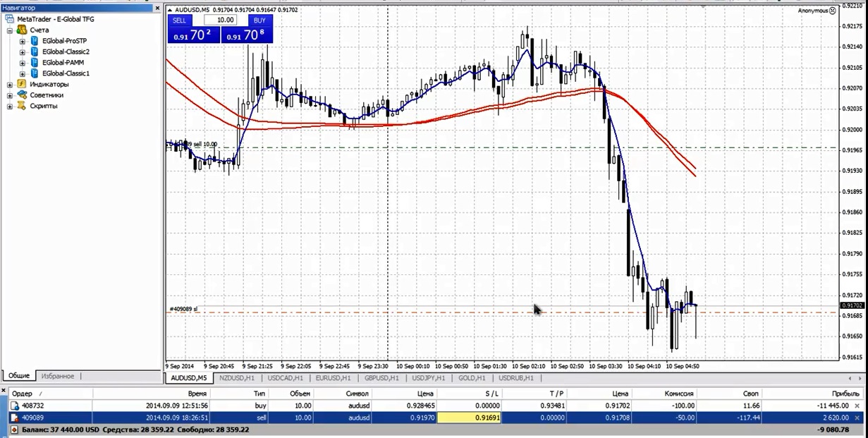Viewport: 868px width, 438px height.
Task: Collapse the Счета tree node
Action: pos(10,30)
